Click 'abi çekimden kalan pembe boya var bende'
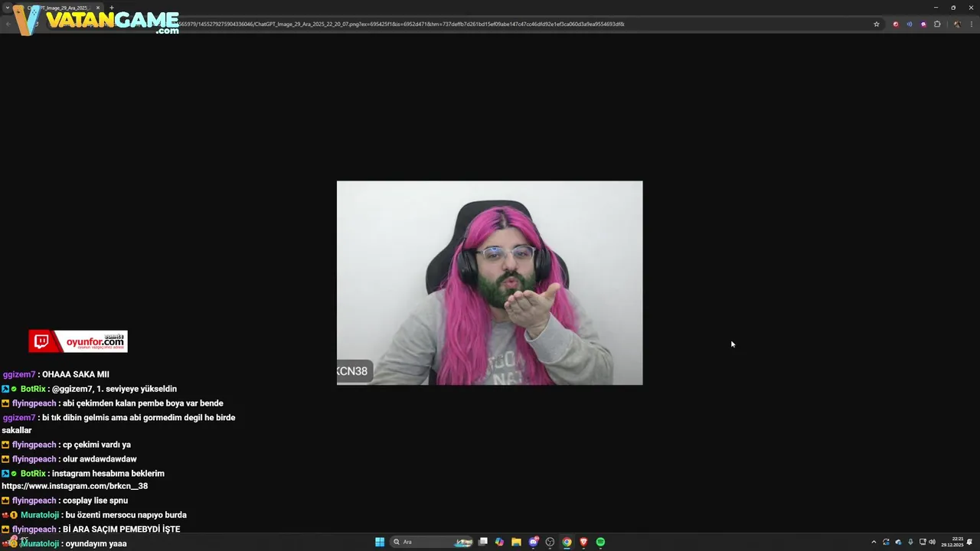The image size is (980, 551). (143, 403)
